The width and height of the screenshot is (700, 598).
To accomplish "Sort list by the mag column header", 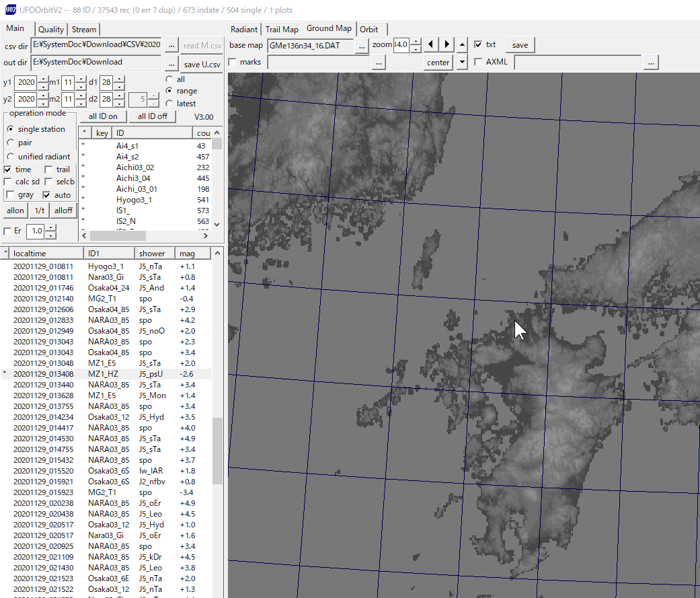I will [188, 254].
